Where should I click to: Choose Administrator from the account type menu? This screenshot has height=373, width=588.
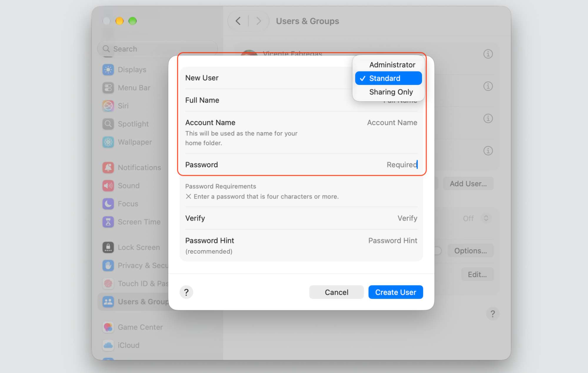[388, 65]
